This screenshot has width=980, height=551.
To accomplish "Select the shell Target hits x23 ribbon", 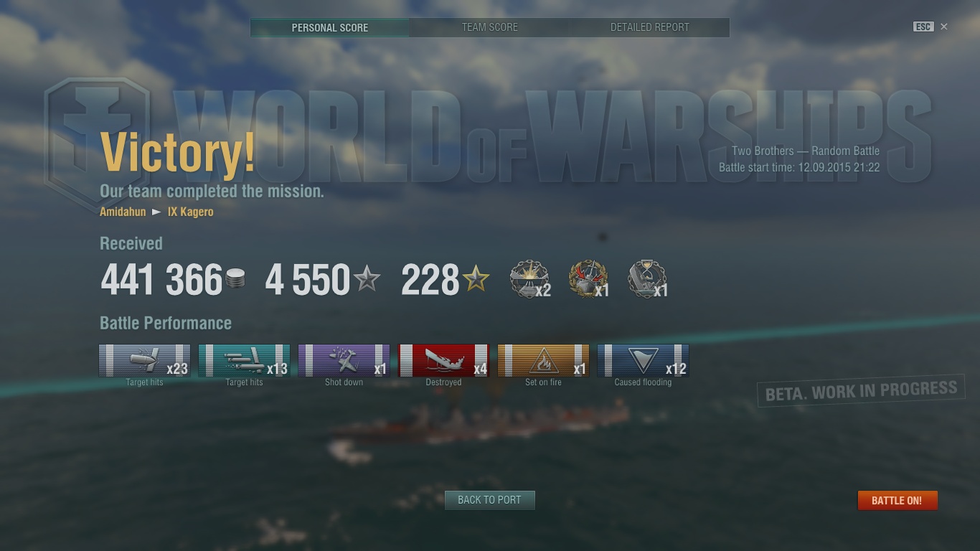I will click(144, 360).
